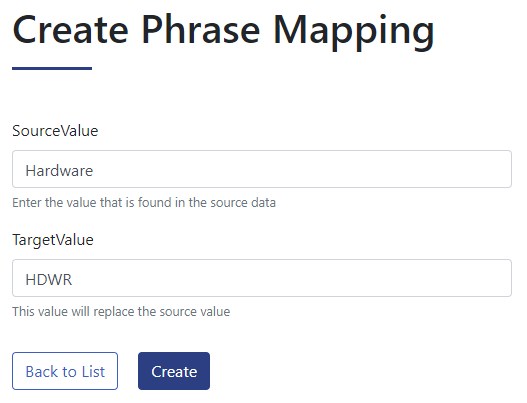
Task: Select the SourceValue label
Action: coord(55,130)
